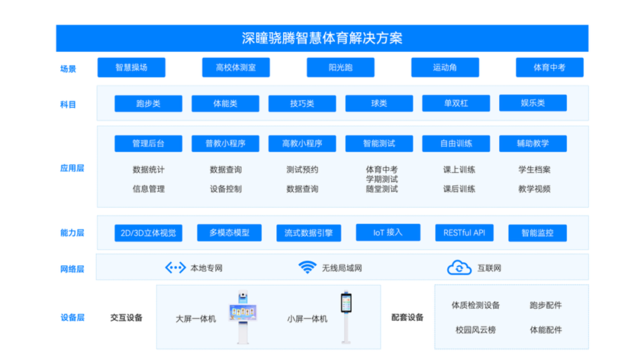Click the 体质检测设备 text
Image resolution: width=644 pixels, height=363 pixels.
[476, 305]
